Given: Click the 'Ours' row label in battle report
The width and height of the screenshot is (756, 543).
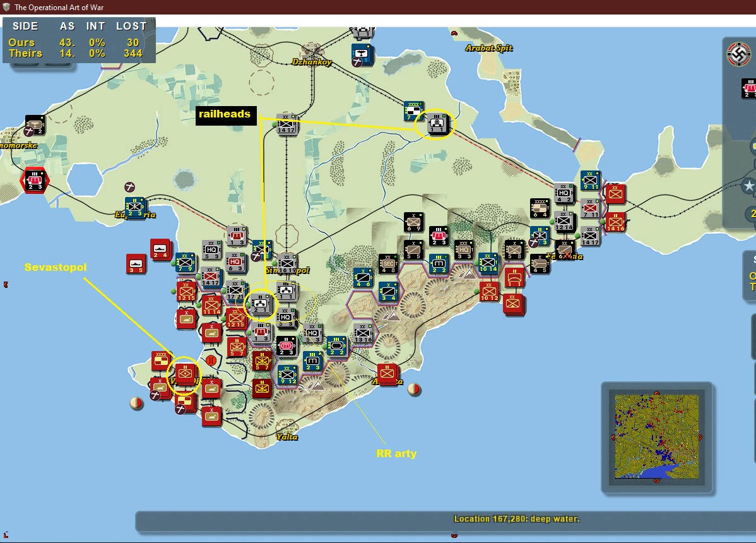Looking at the screenshot, I should 21,42.
